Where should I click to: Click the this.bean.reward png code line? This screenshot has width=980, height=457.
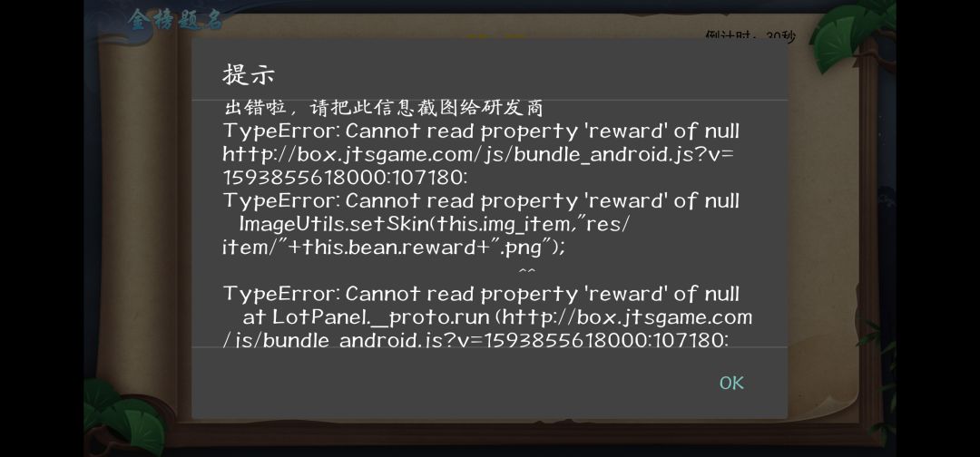(x=394, y=248)
